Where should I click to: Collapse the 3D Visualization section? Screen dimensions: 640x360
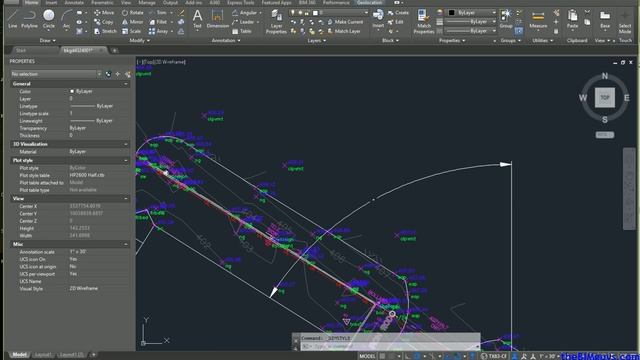pos(126,144)
